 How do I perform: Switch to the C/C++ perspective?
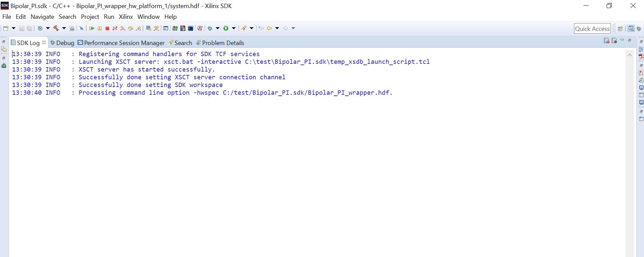631,29
